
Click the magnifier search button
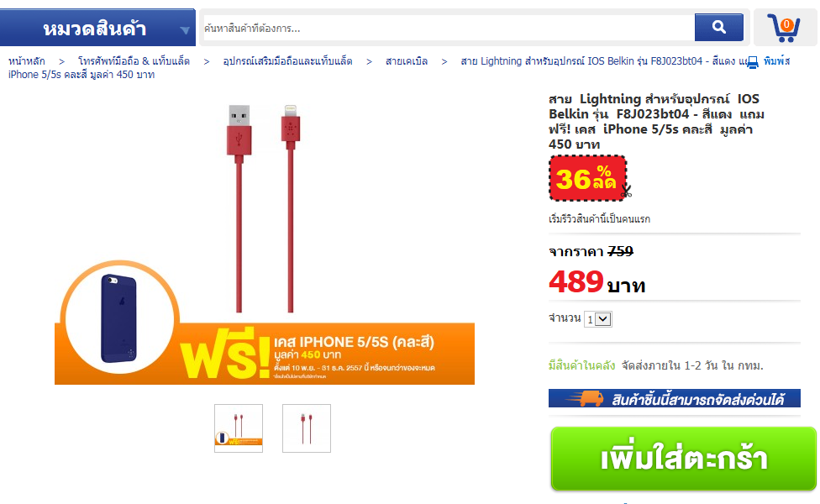click(718, 27)
